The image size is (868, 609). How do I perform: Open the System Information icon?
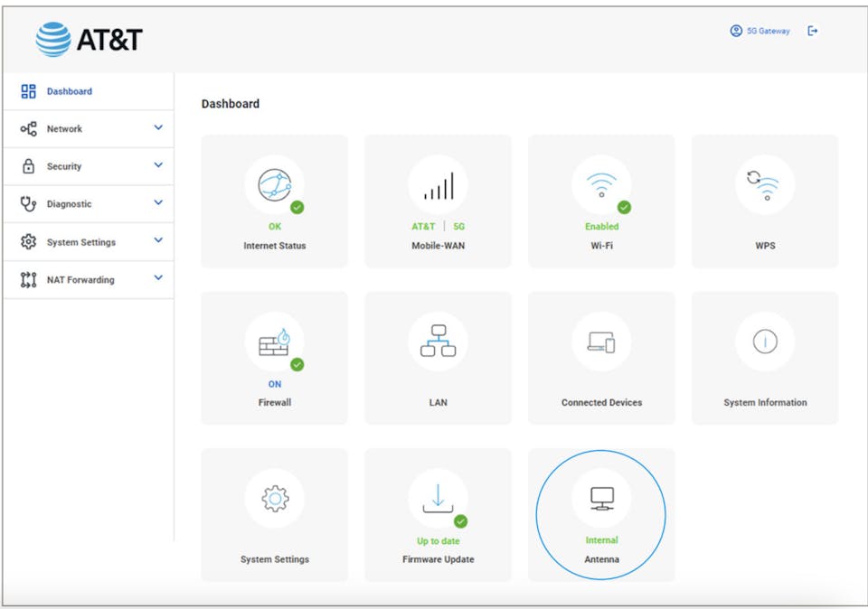[765, 342]
